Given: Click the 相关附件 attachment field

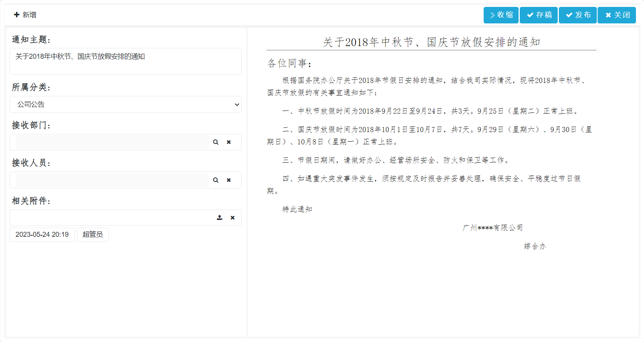Looking at the screenshot, I should pos(125,218).
